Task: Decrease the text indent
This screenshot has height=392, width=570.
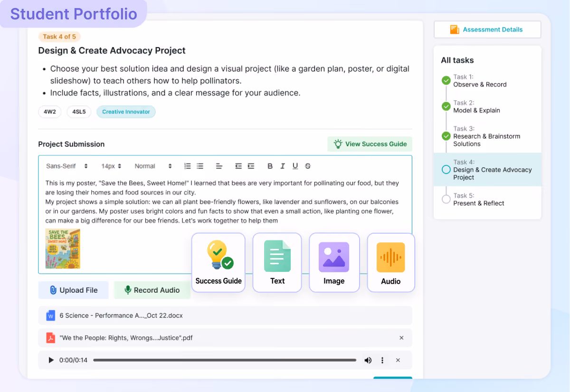Action: [238, 166]
